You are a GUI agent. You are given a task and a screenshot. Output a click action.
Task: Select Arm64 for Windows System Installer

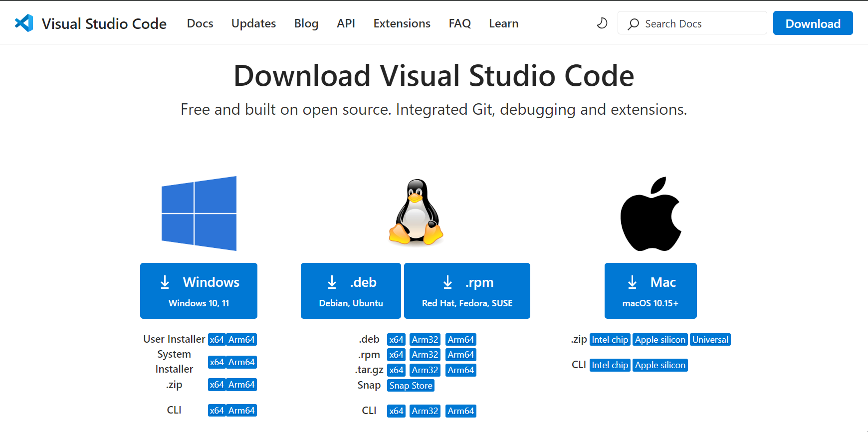[241, 362]
